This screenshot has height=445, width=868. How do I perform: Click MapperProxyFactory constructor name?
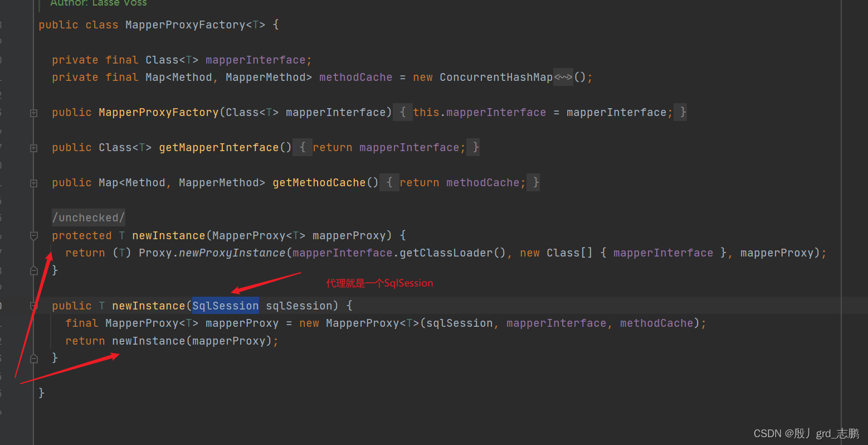[159, 112]
